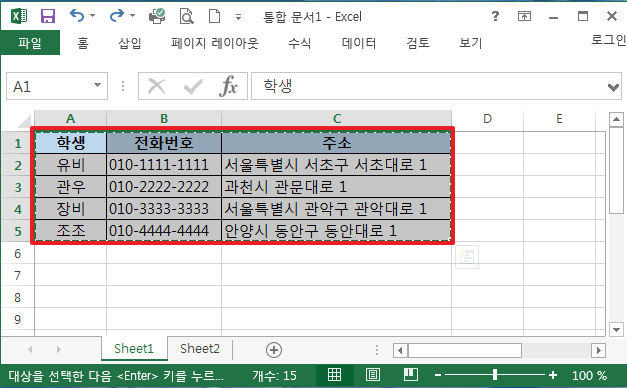Click the previous sheet navigation arrow
This screenshot has width=627, height=388.
click(x=30, y=350)
